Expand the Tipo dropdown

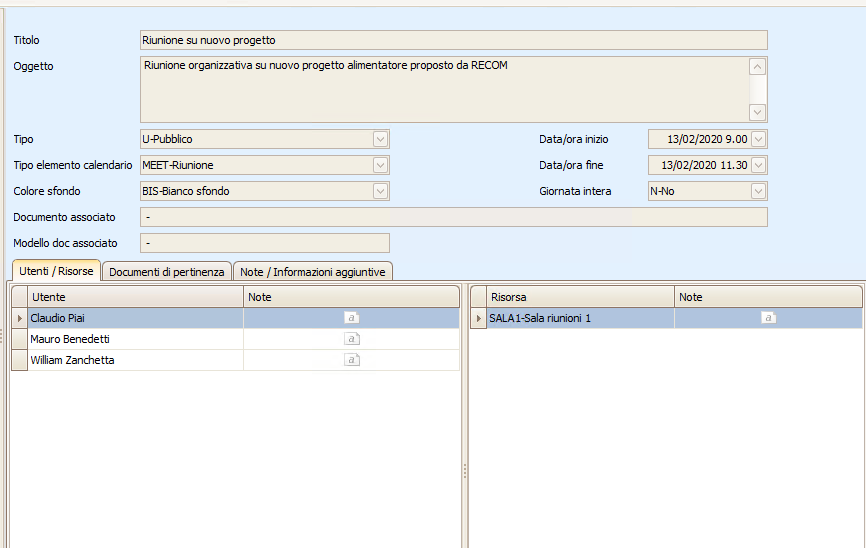(380, 139)
